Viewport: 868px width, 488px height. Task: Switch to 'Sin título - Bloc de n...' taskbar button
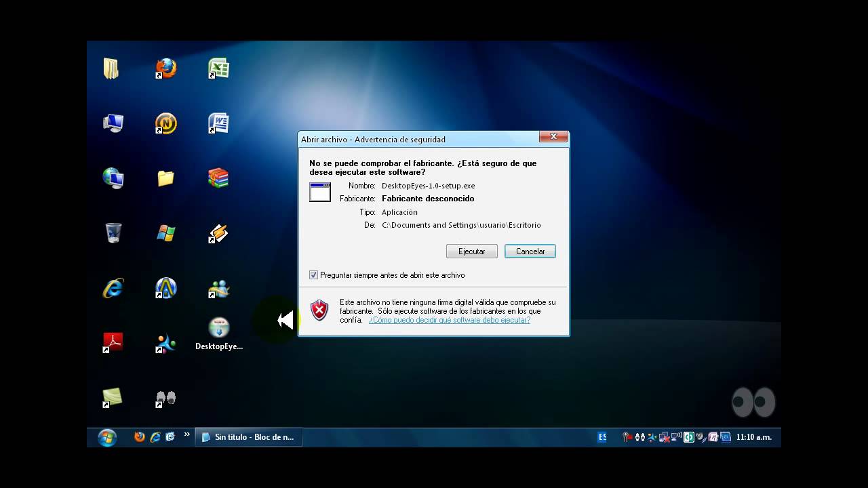249,437
